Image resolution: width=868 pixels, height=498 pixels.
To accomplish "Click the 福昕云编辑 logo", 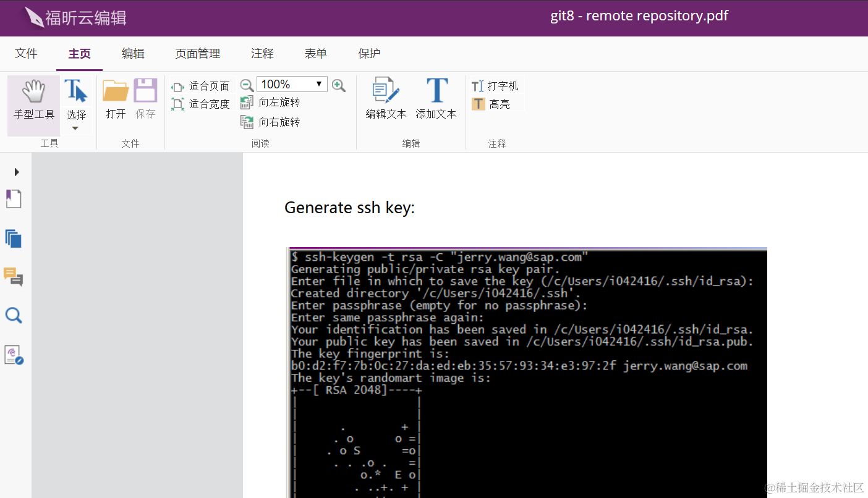I will click(x=77, y=17).
